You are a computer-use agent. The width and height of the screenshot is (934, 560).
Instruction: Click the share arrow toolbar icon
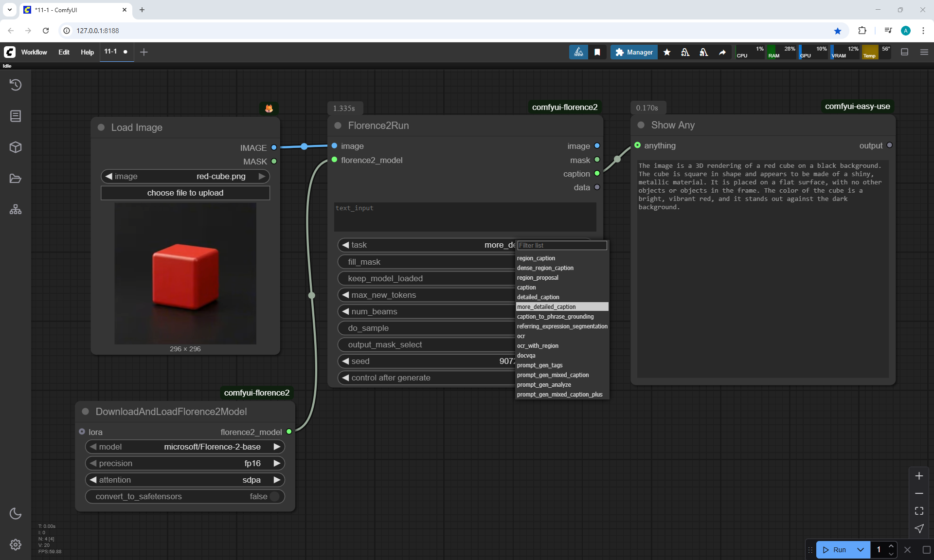(722, 52)
